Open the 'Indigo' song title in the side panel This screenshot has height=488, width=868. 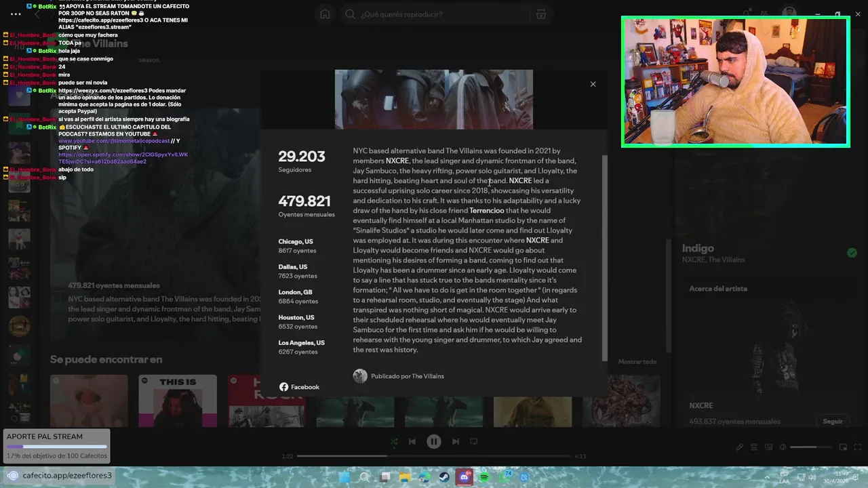coord(698,248)
